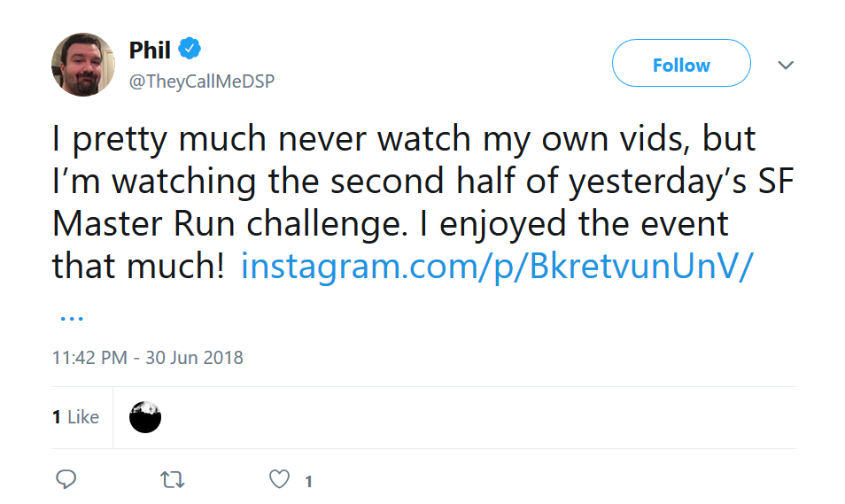The image size is (845, 504).
Task: View the '1 Like' list
Action: coord(76,416)
